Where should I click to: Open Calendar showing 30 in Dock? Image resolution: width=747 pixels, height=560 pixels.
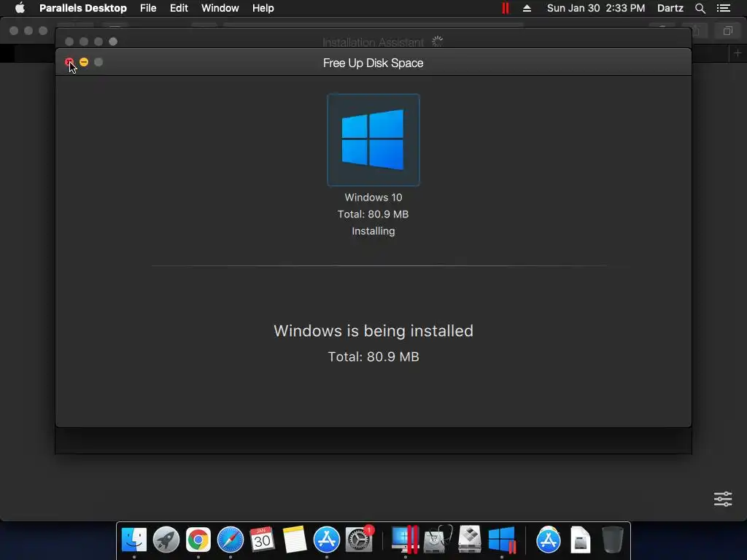(262, 540)
